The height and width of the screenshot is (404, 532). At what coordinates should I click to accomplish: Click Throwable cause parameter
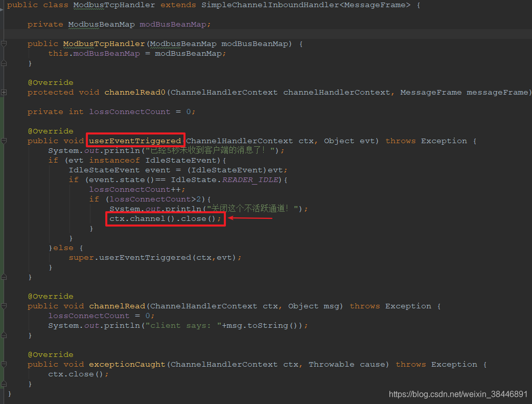347,365
